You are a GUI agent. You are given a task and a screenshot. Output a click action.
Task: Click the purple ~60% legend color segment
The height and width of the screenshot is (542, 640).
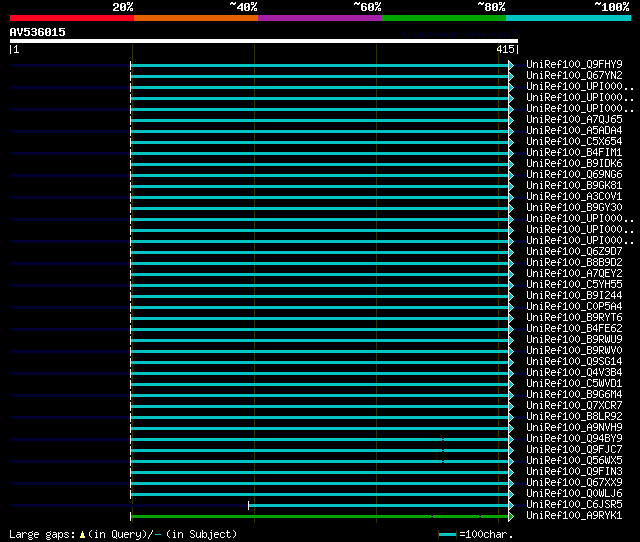tap(320, 18)
